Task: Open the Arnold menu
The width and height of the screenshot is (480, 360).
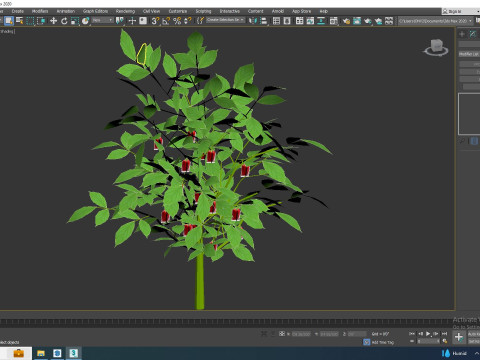Action: (278, 11)
